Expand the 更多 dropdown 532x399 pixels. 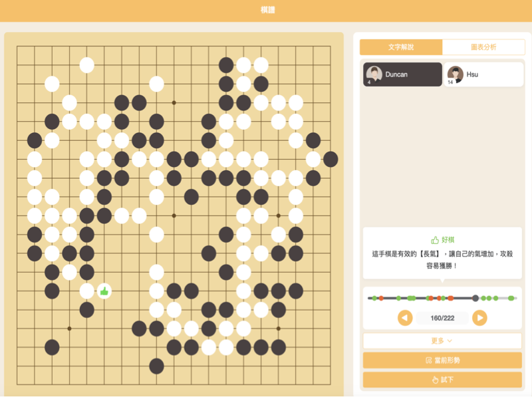pyautogui.click(x=442, y=340)
